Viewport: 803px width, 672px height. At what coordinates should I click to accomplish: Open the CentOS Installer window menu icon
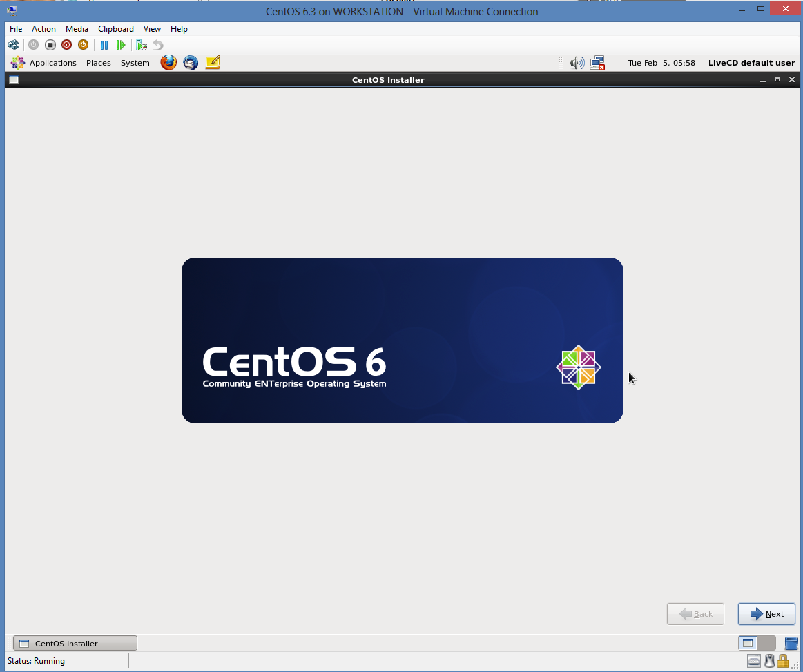pyautogui.click(x=14, y=80)
